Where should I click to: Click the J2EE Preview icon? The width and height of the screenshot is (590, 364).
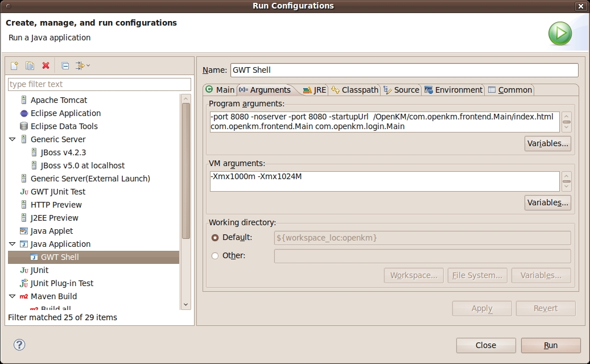(24, 218)
